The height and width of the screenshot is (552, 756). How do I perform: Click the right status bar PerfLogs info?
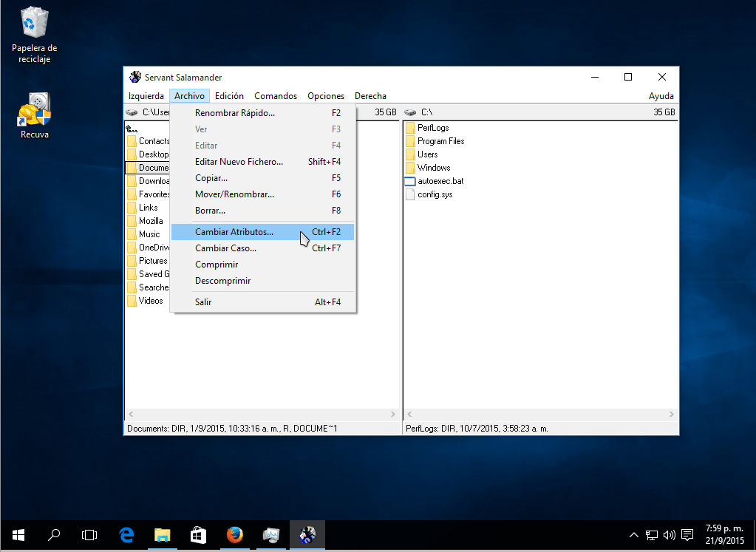coord(477,429)
